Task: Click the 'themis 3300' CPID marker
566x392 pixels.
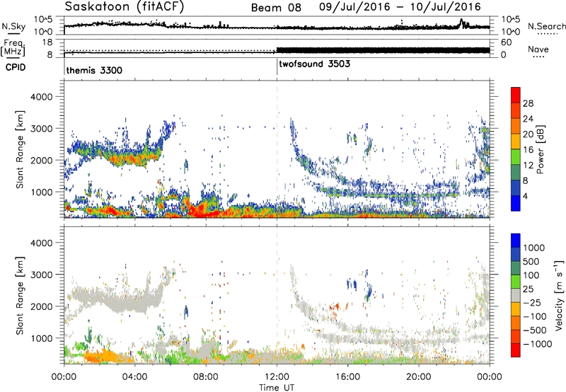Action: [94, 70]
